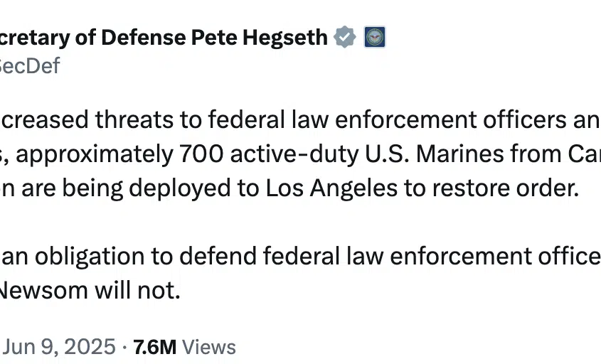Click the word Defense in the display name
This screenshot has width=601, height=364.
click(x=144, y=38)
